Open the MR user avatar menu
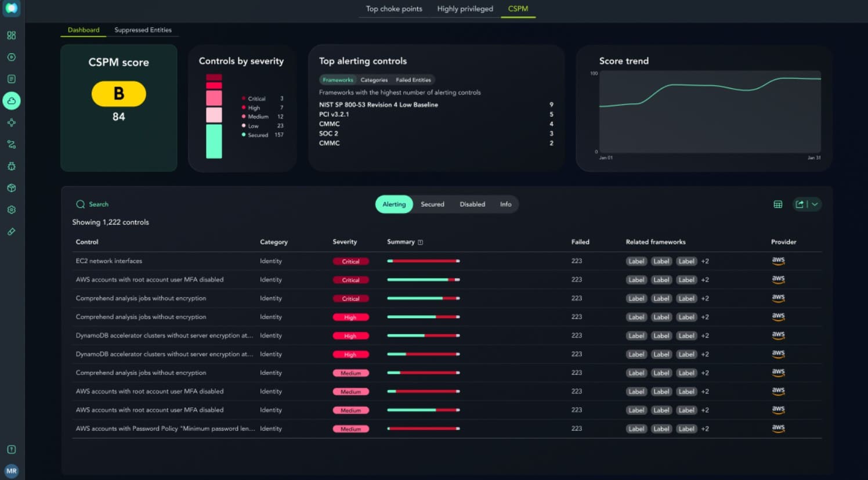The width and height of the screenshot is (868, 480). [11, 471]
